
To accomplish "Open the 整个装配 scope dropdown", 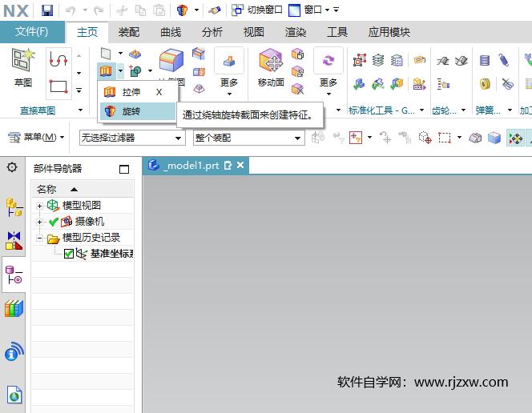I will click(x=248, y=138).
